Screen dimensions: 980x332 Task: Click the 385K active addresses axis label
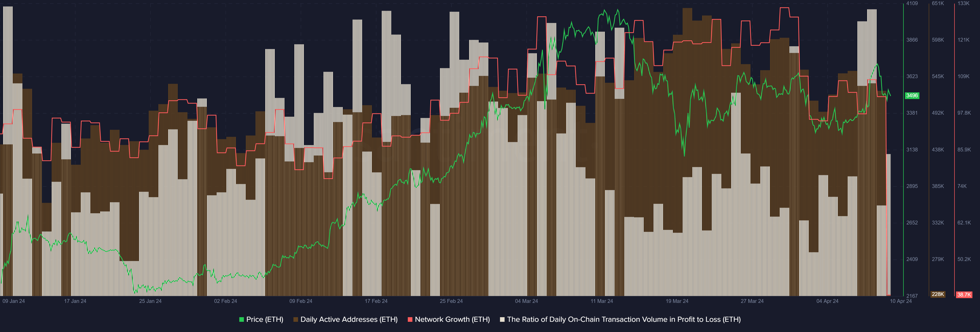pyautogui.click(x=938, y=186)
